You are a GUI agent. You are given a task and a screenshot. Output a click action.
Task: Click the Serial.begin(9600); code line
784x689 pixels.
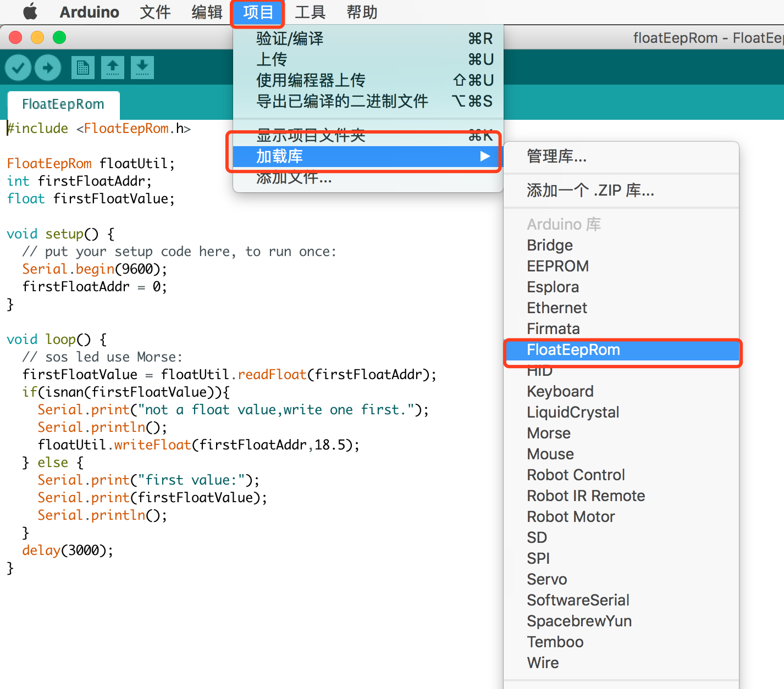coord(95,269)
